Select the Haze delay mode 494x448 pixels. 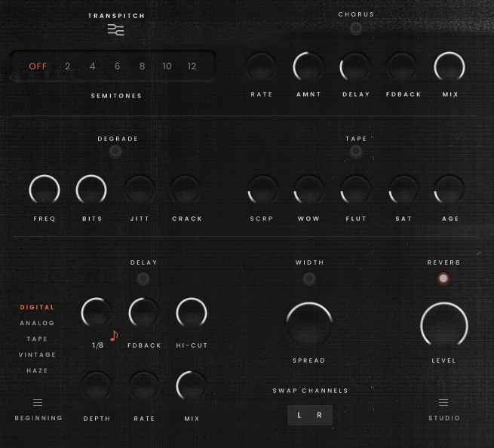pyautogui.click(x=37, y=370)
